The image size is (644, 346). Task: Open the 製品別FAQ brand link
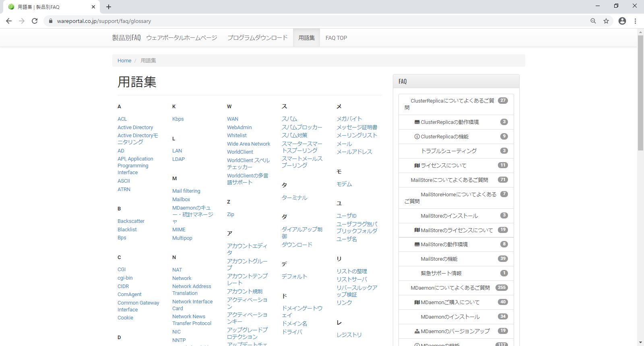126,38
